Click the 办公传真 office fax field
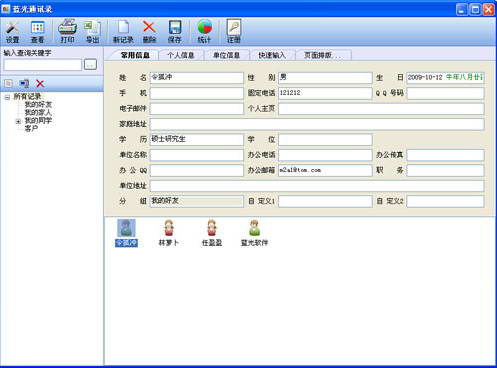 [445, 155]
